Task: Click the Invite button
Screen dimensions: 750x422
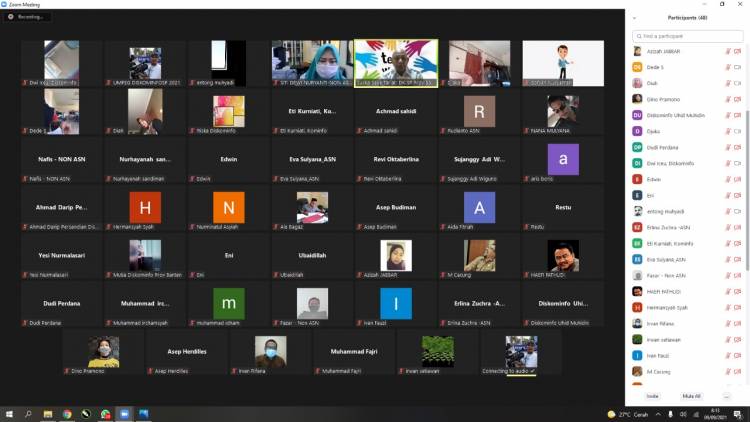Action: tap(652, 396)
